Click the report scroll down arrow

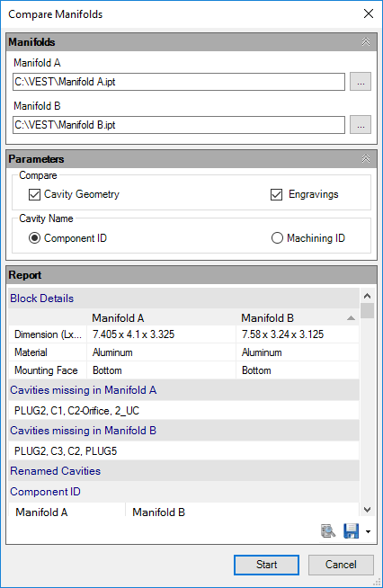(x=368, y=509)
